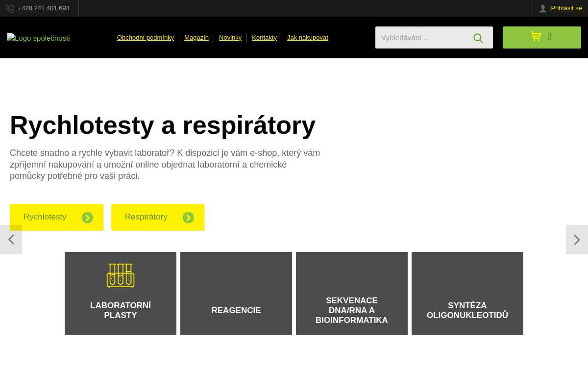Go to next slide arrow
Viewport: 588px width, 392px height.
click(577, 240)
